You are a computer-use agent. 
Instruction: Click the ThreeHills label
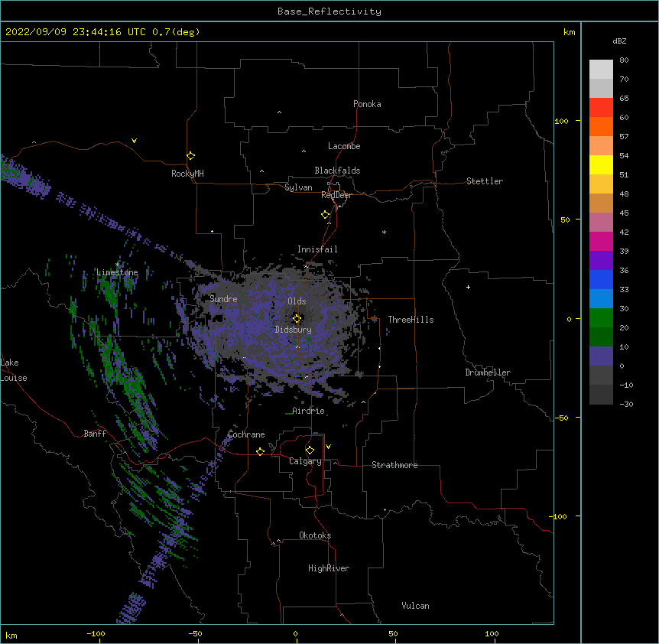point(411,320)
